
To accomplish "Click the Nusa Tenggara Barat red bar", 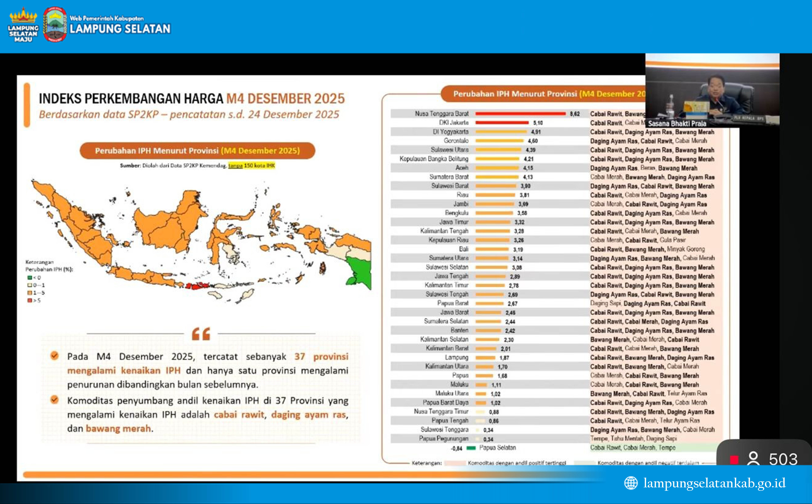I will (x=520, y=114).
